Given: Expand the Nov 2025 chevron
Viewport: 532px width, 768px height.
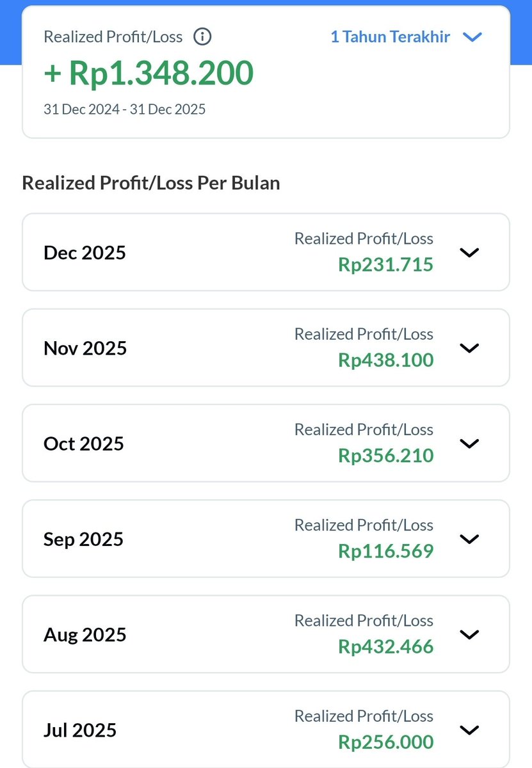Looking at the screenshot, I should coord(469,348).
